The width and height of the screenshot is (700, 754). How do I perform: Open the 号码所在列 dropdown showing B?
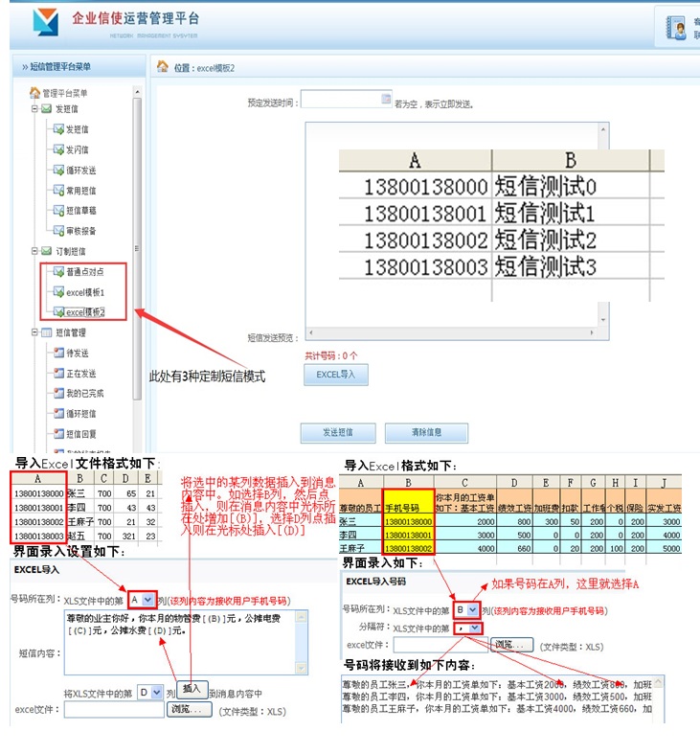click(x=467, y=609)
